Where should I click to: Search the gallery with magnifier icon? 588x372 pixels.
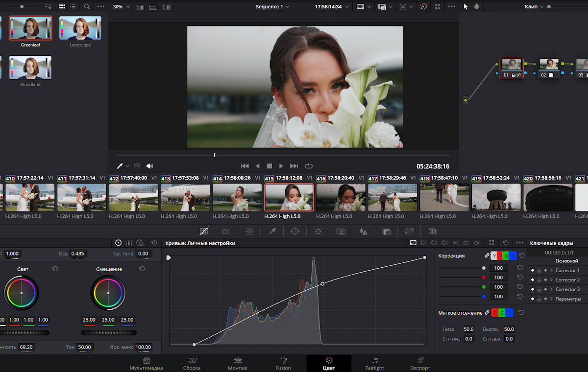click(x=87, y=7)
